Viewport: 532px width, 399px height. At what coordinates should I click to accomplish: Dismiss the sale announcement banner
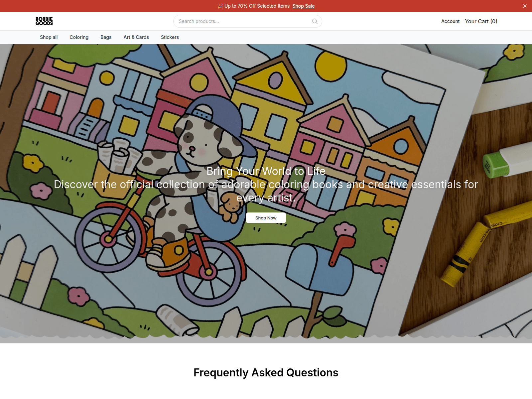tap(525, 6)
